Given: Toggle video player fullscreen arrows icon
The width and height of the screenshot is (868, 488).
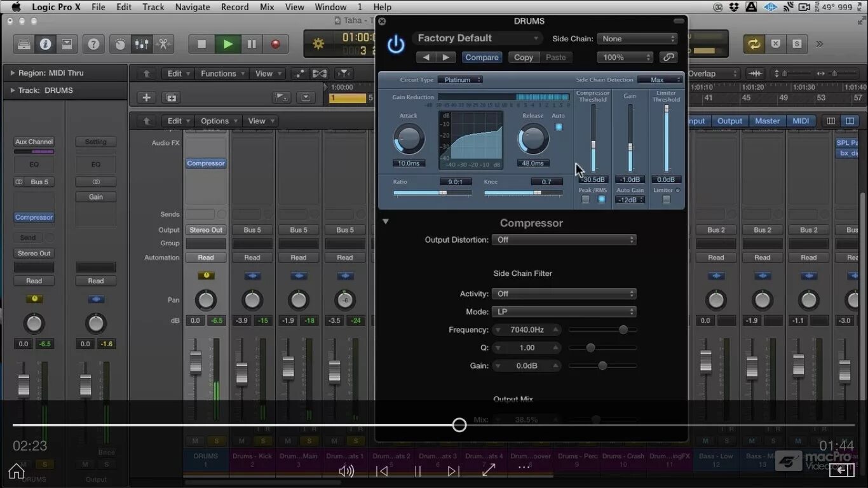Looking at the screenshot, I should (x=489, y=470).
